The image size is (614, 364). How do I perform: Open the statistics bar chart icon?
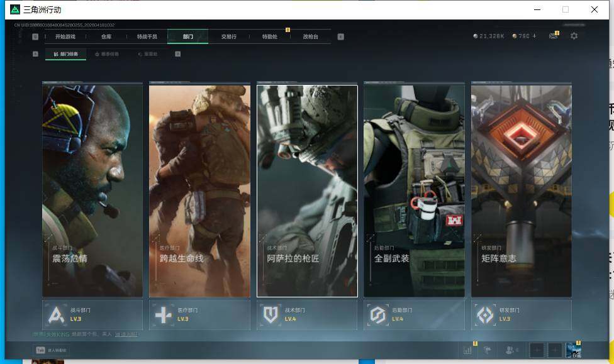pyautogui.click(x=467, y=350)
